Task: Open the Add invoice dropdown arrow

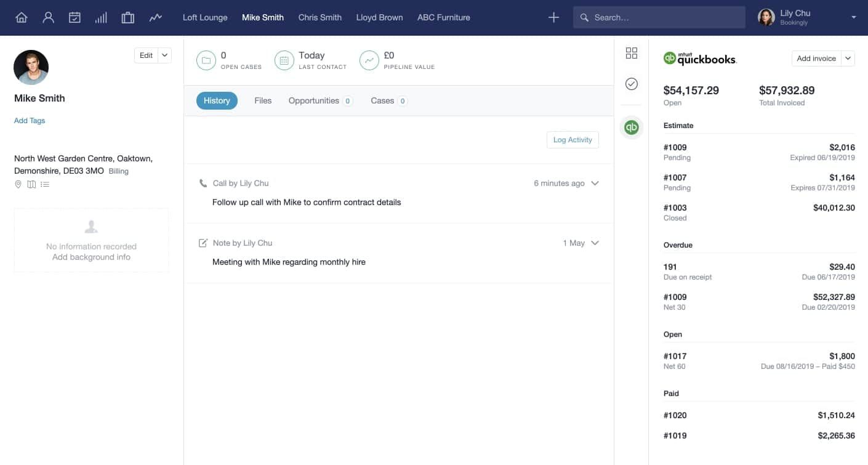Action: pos(848,59)
